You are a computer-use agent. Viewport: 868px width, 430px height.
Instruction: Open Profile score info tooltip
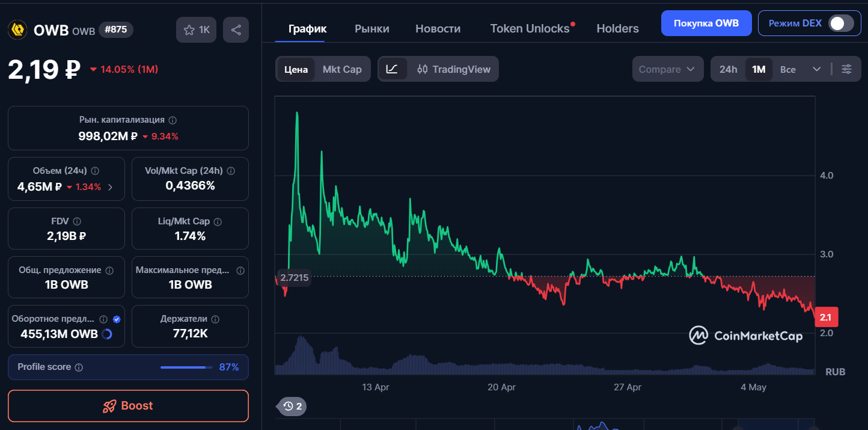click(x=79, y=367)
